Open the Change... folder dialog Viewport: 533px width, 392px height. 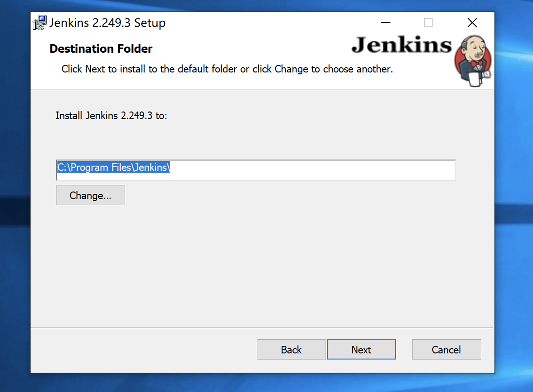click(90, 195)
